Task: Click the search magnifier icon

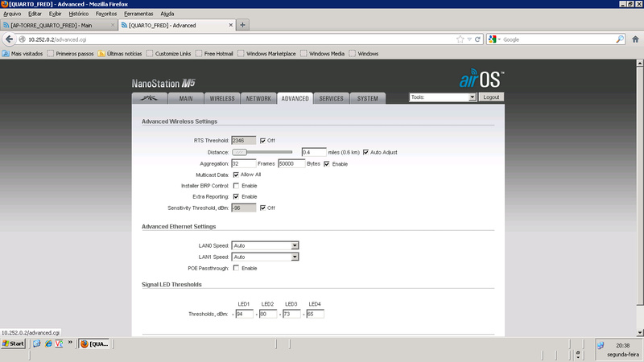Action: pyautogui.click(x=620, y=39)
